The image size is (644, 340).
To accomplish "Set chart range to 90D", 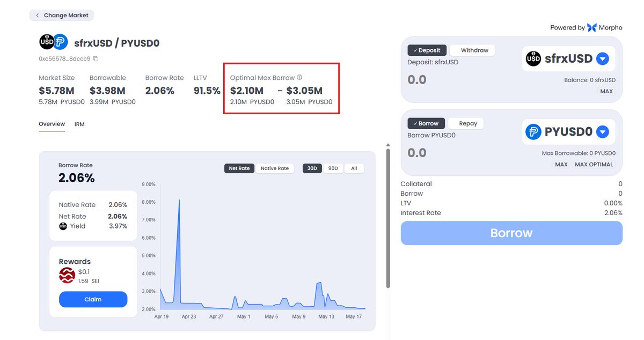I will (333, 168).
